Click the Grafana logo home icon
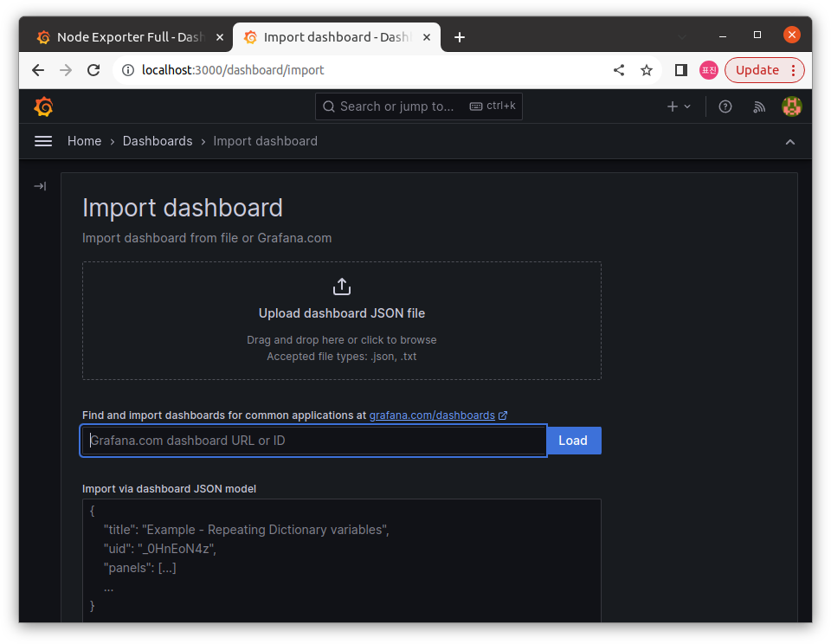Image resolution: width=831 pixels, height=644 pixels. [x=43, y=106]
